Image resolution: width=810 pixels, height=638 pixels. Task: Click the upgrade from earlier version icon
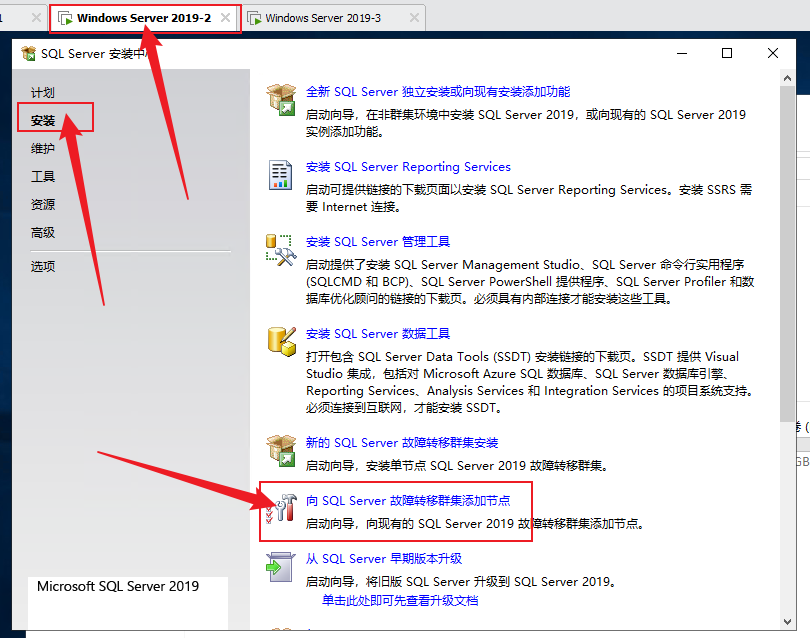click(281, 567)
